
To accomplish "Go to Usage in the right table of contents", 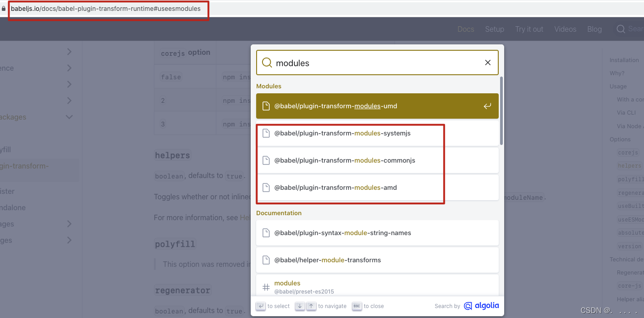I will click(x=618, y=86).
